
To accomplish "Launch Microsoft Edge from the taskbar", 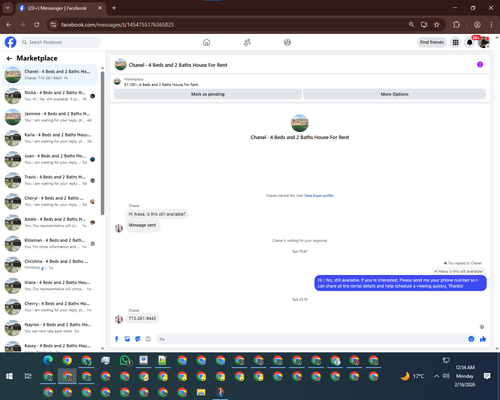I will [x=48, y=360].
